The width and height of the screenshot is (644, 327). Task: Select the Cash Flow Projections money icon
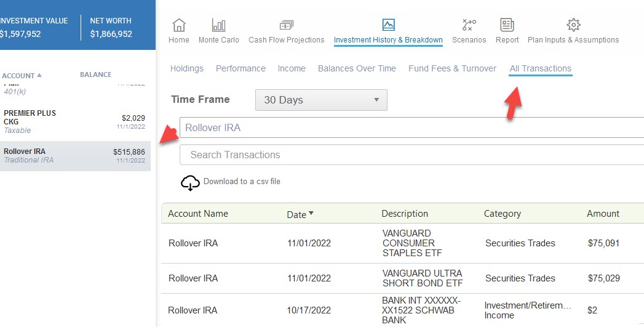tap(286, 25)
